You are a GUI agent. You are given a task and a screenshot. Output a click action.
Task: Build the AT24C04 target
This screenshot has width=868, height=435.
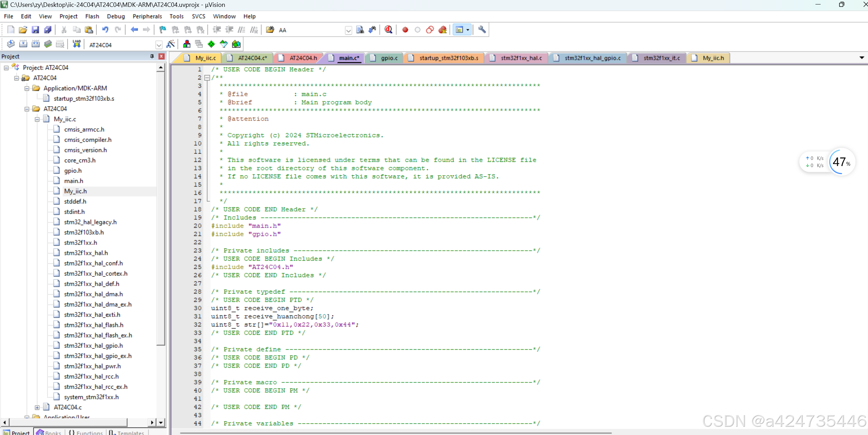[x=23, y=44]
